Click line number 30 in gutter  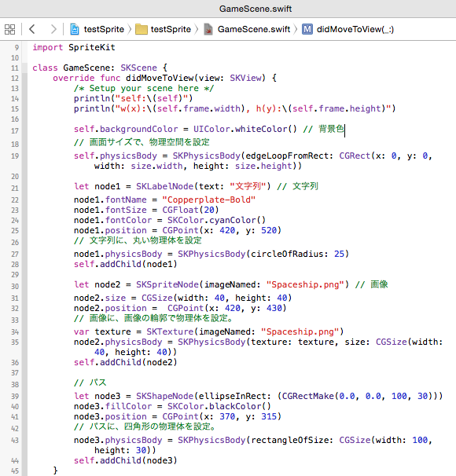click(x=15, y=286)
